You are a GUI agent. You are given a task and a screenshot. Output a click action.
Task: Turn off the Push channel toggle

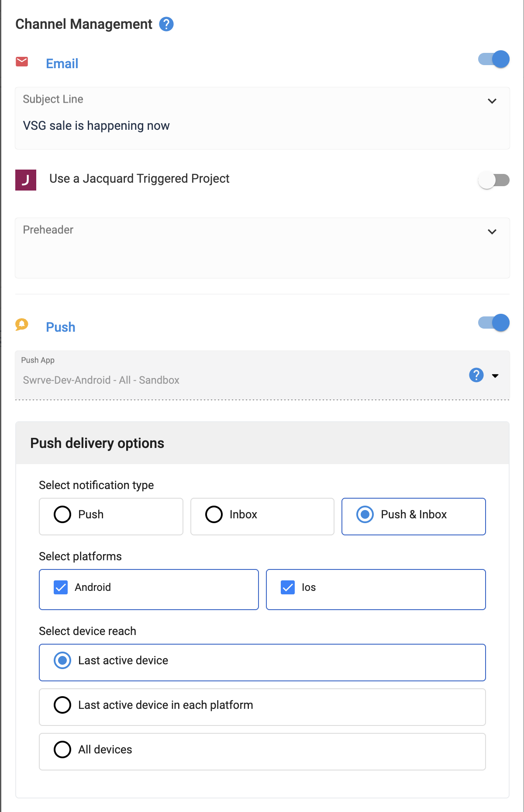tap(494, 323)
